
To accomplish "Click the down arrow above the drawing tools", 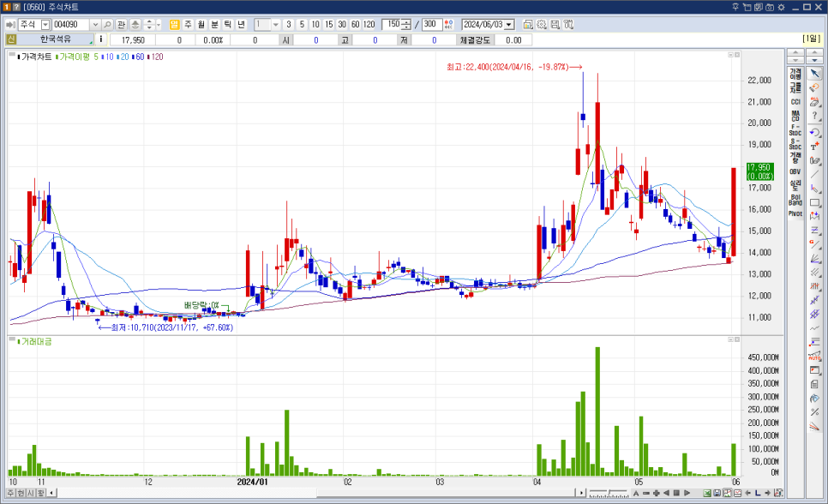I will [x=815, y=60].
